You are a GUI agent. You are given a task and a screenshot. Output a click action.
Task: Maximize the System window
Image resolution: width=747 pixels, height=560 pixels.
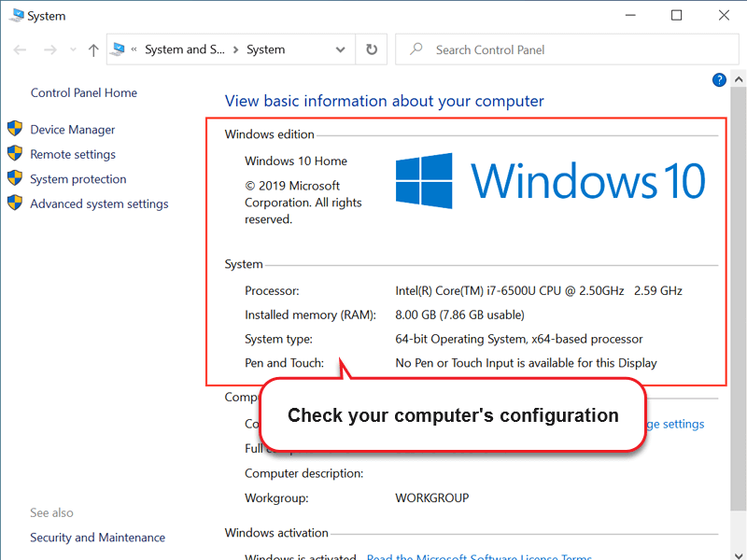[x=676, y=15]
